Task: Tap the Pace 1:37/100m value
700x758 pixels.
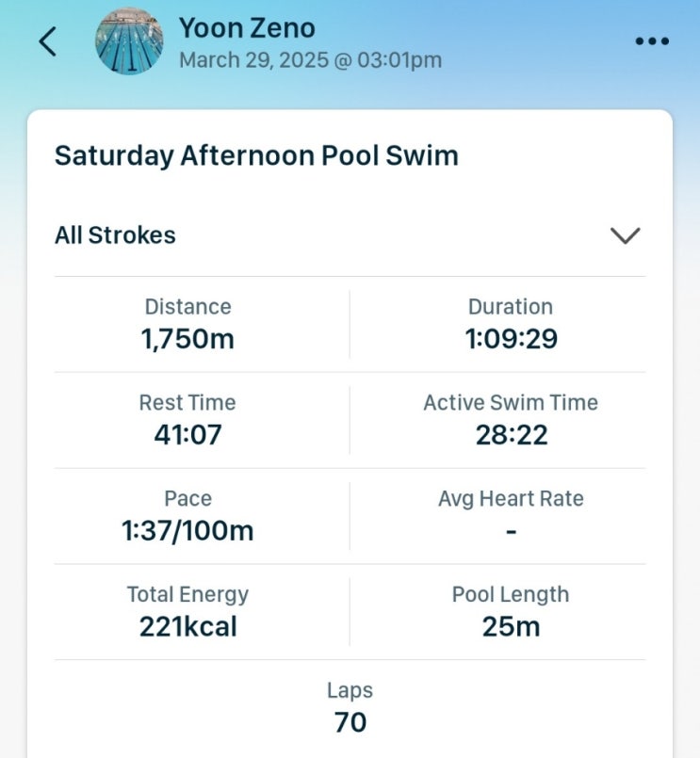Action: 187,531
